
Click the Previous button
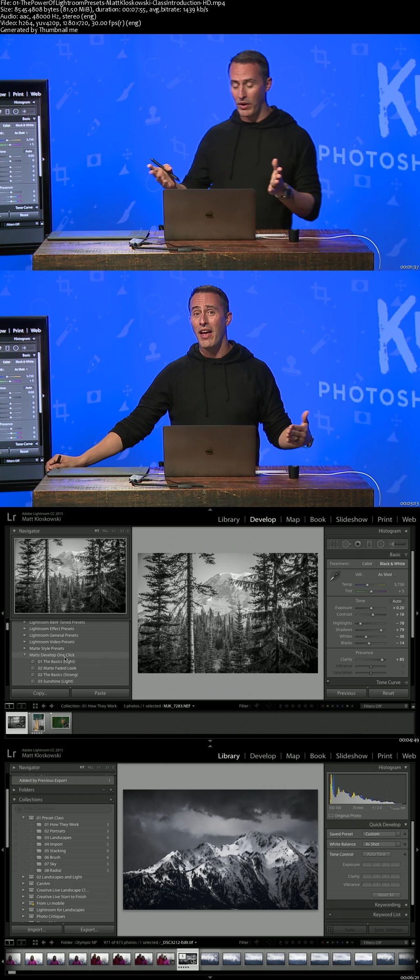click(347, 693)
